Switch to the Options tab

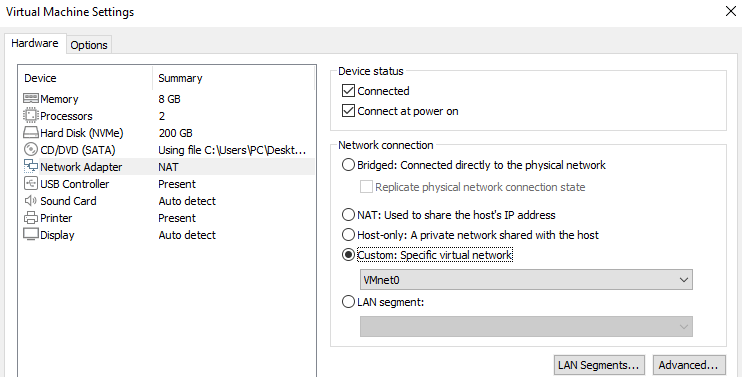(x=89, y=45)
